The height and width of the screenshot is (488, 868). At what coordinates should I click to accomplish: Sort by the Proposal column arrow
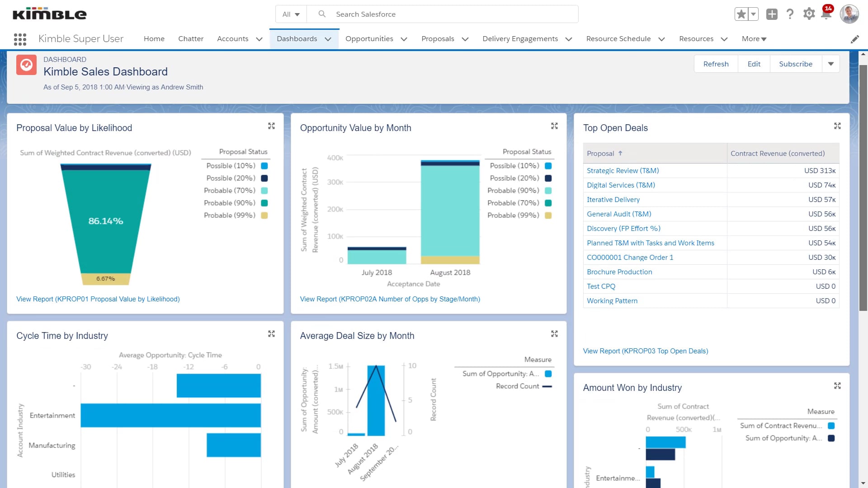620,153
